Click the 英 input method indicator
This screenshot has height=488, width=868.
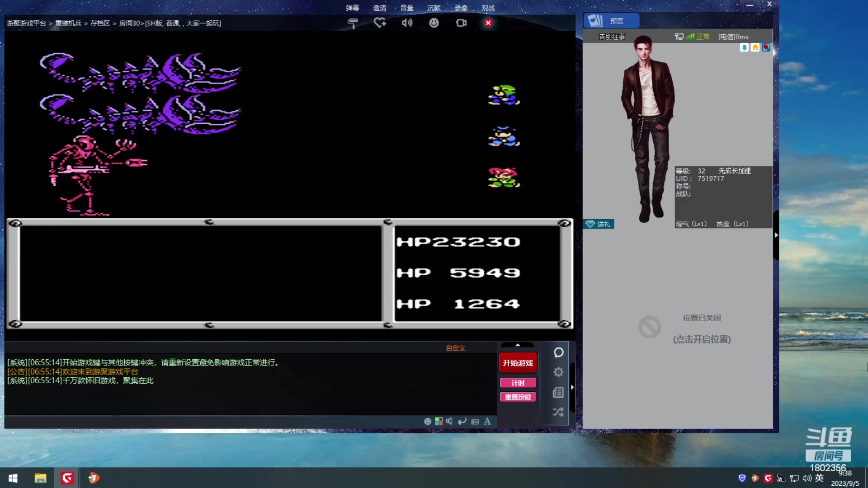click(819, 478)
